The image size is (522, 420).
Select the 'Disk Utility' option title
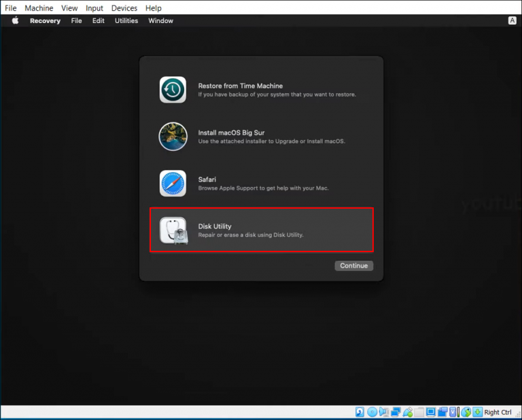[x=215, y=226]
